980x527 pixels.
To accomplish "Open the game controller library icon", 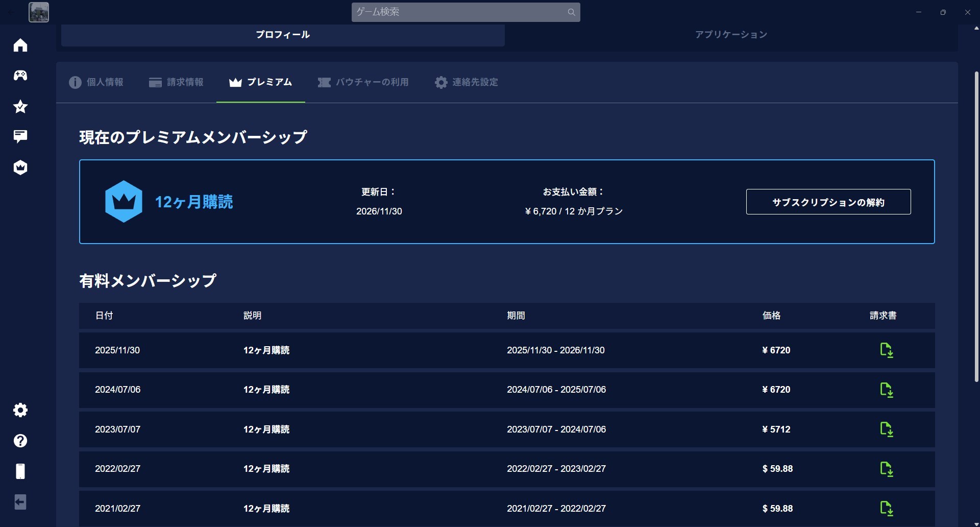I will tap(20, 76).
